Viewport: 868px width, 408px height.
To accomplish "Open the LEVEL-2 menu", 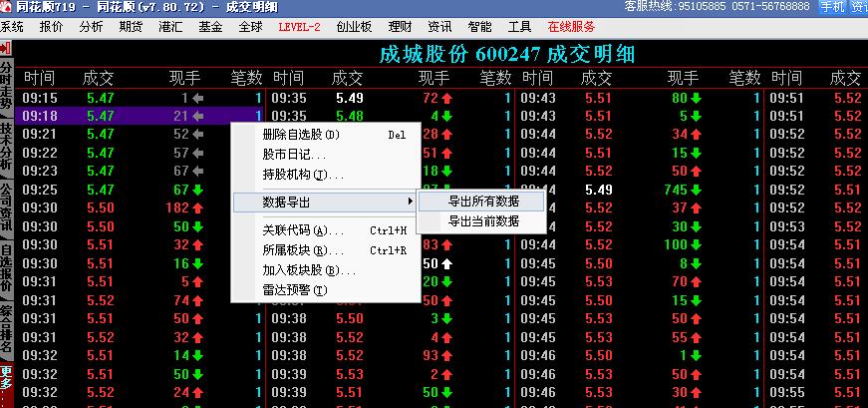I will 299,27.
